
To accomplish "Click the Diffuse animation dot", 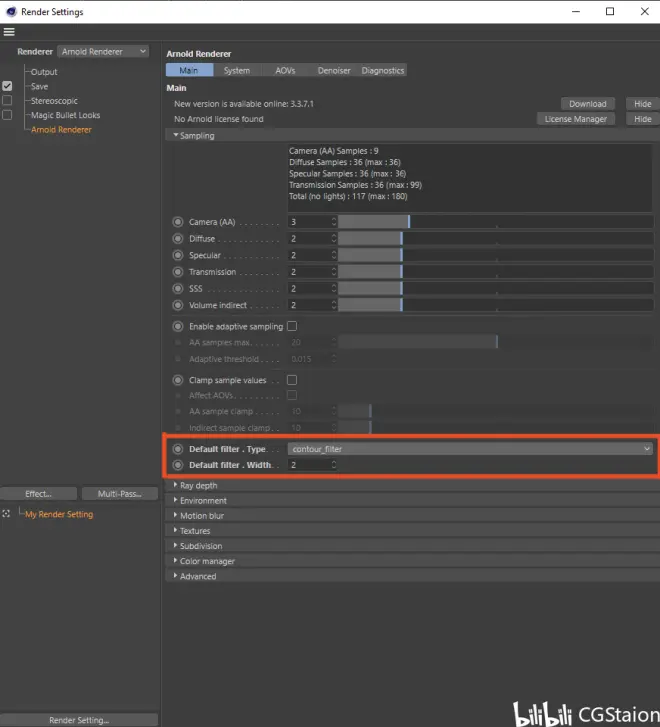I will tap(178, 239).
